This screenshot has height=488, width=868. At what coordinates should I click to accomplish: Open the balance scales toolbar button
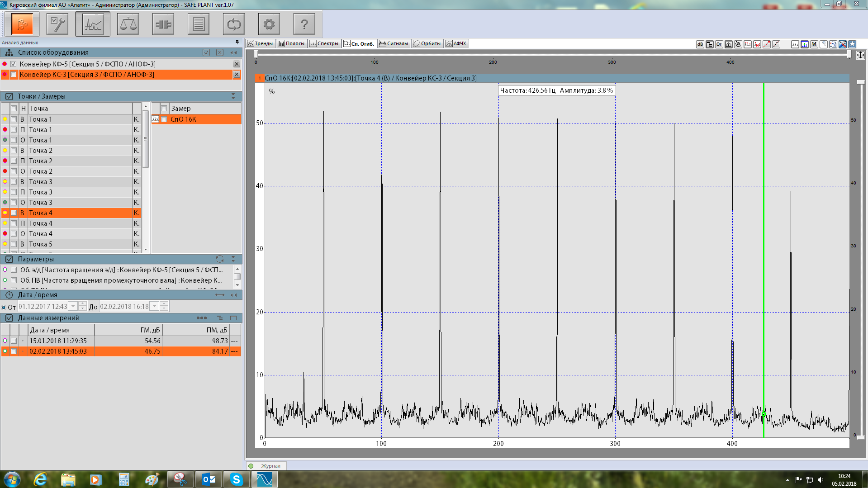pos(128,24)
